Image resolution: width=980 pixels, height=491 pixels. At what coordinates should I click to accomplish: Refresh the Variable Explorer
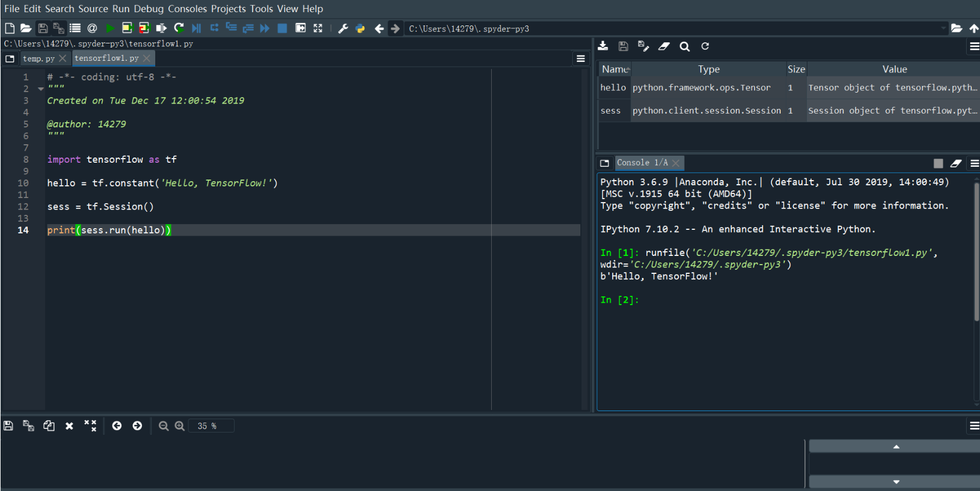pyautogui.click(x=705, y=46)
